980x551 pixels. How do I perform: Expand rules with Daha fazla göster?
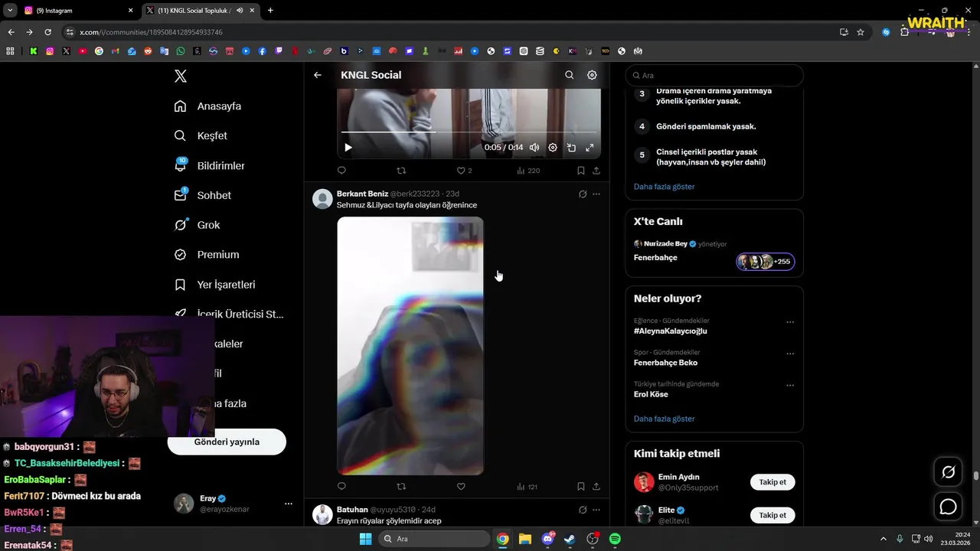[x=664, y=187]
